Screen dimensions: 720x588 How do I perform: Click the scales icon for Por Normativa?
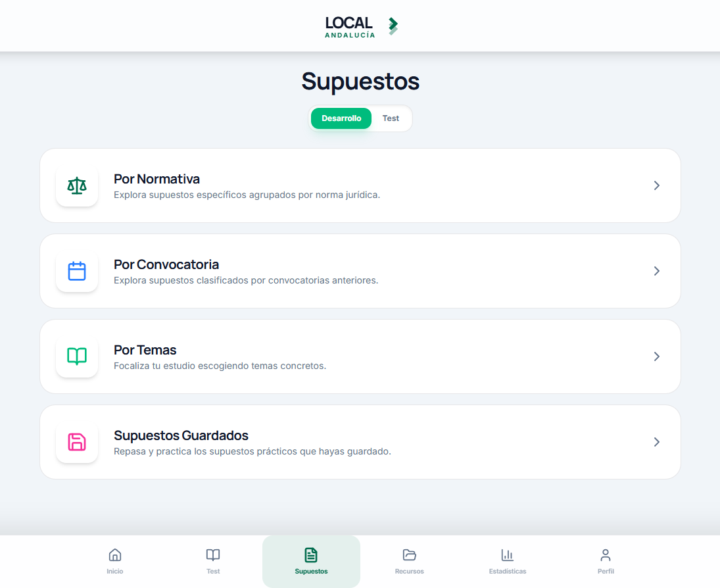(x=77, y=185)
